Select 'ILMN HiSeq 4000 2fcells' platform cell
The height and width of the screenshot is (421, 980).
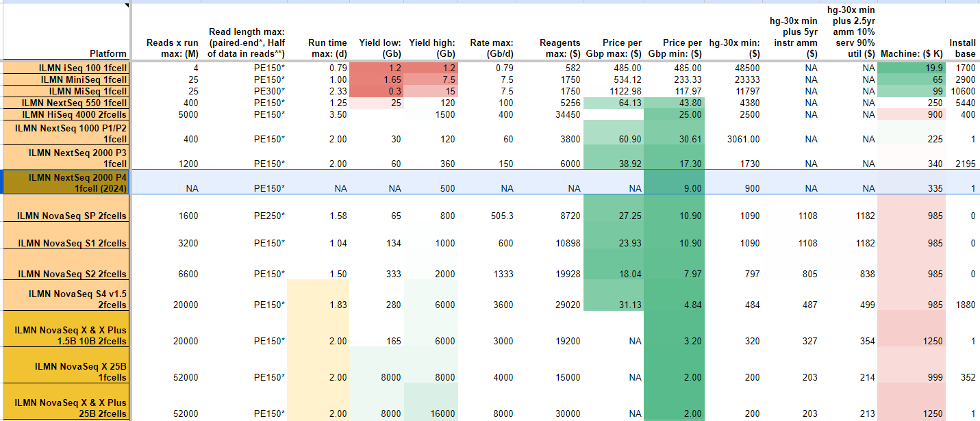66,114
